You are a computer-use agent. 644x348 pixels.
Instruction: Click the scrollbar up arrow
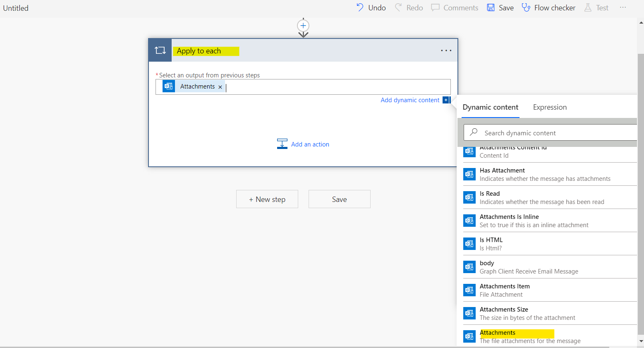641,23
